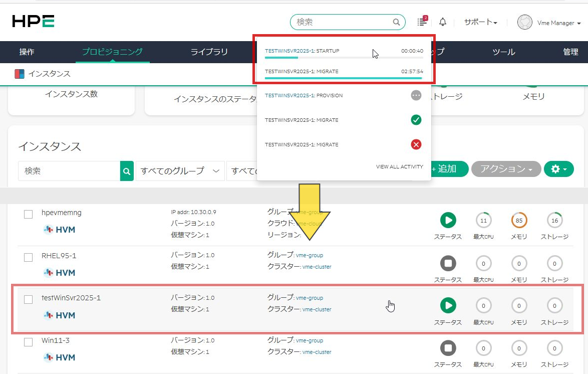The image size is (588, 374).
Task: Open the gear settings dropdown
Action: [558, 169]
